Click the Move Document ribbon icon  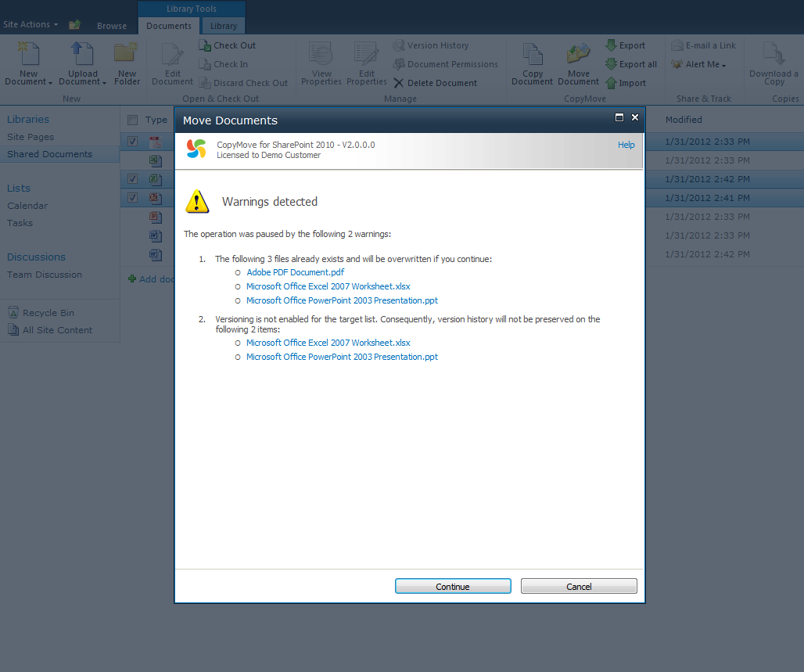coord(578,54)
